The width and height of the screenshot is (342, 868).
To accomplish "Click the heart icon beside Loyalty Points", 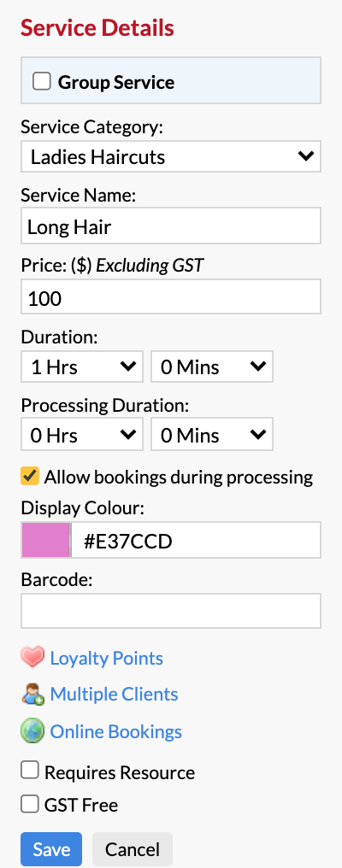I will point(32,658).
